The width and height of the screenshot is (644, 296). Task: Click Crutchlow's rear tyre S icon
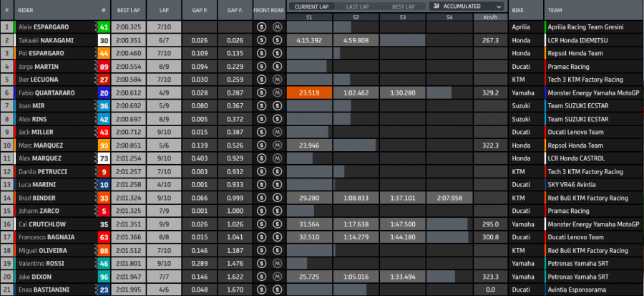277,224
